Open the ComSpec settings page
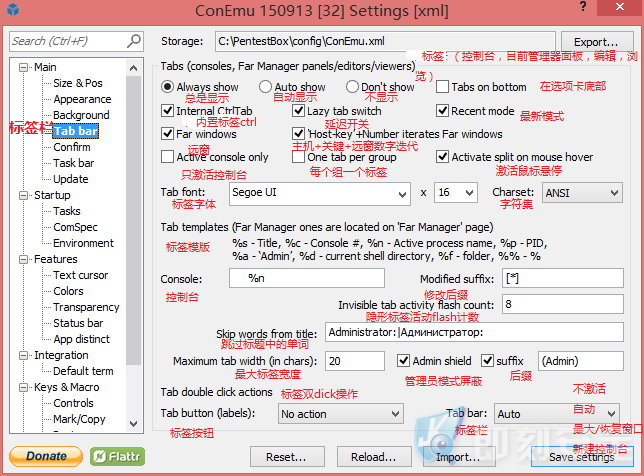This screenshot has height=476, width=644. 75,227
